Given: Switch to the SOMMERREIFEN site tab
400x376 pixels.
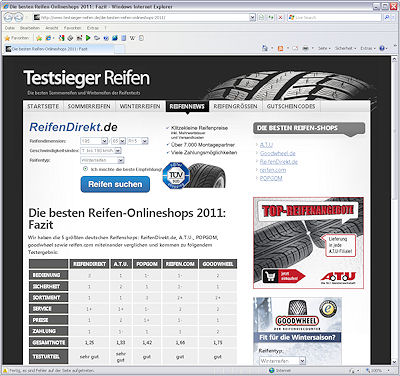Looking at the screenshot, I should pos(89,106).
